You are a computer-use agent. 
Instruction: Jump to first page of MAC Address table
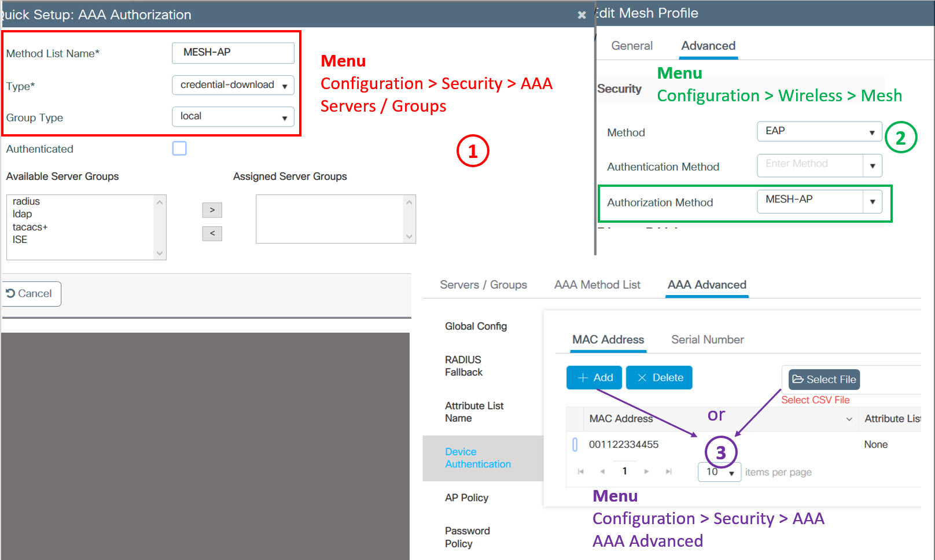pos(580,471)
